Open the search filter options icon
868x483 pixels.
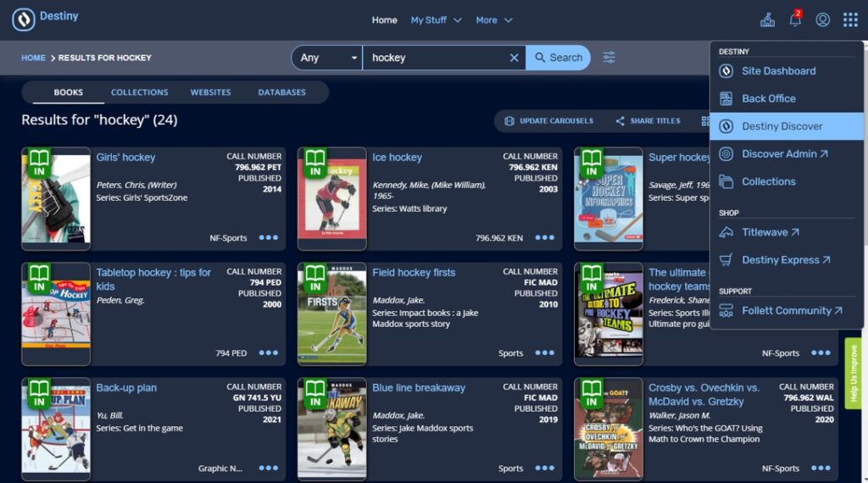pos(609,58)
